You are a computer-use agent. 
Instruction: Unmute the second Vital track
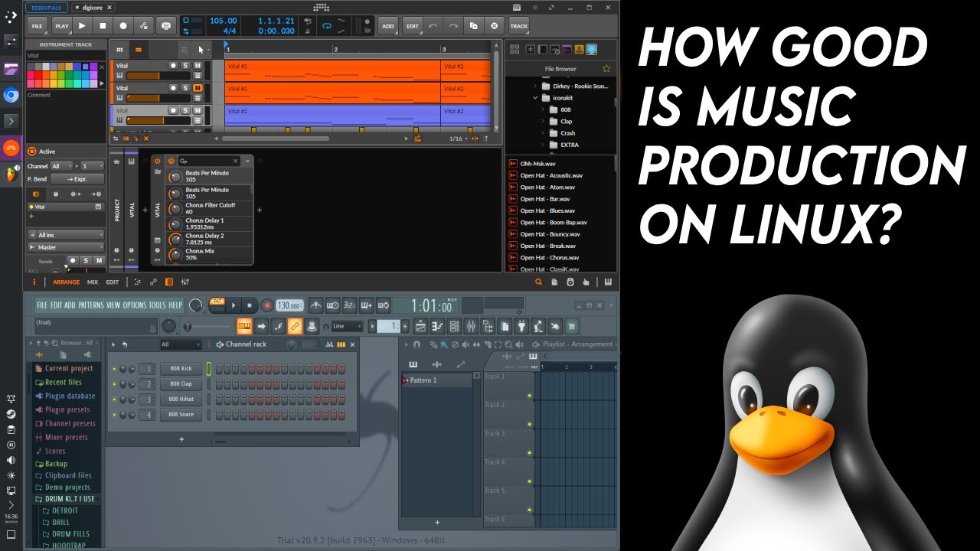point(198,88)
